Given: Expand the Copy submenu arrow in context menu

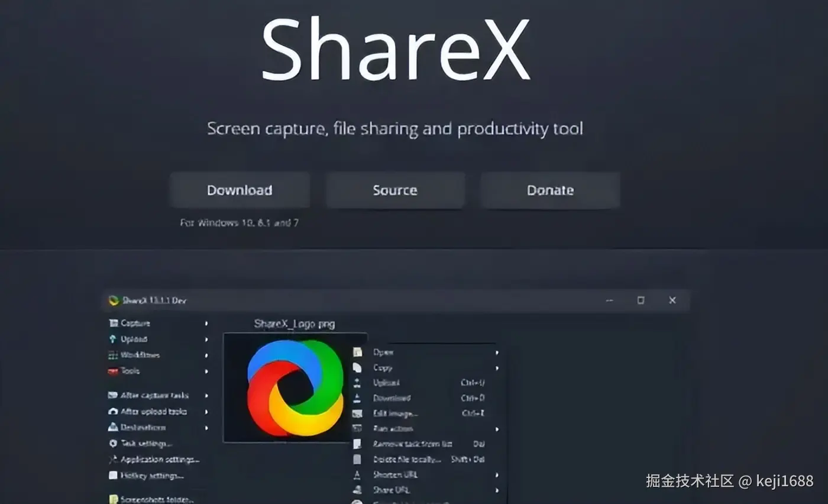Looking at the screenshot, I should tap(497, 367).
